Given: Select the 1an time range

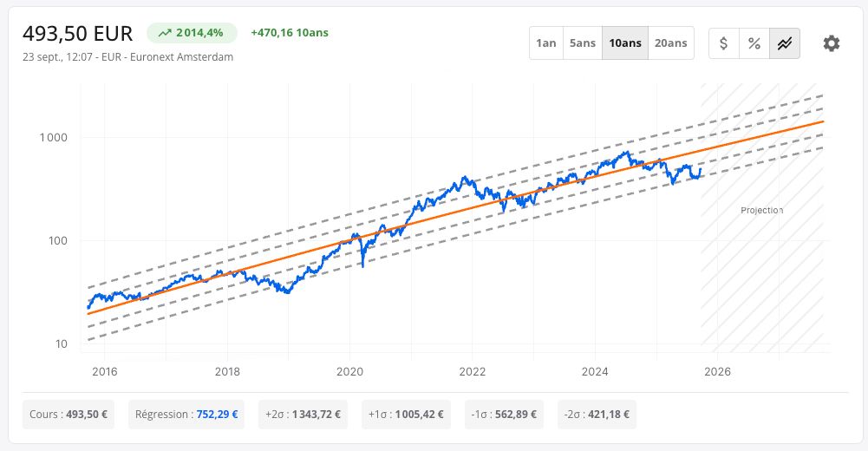Looking at the screenshot, I should pos(545,43).
